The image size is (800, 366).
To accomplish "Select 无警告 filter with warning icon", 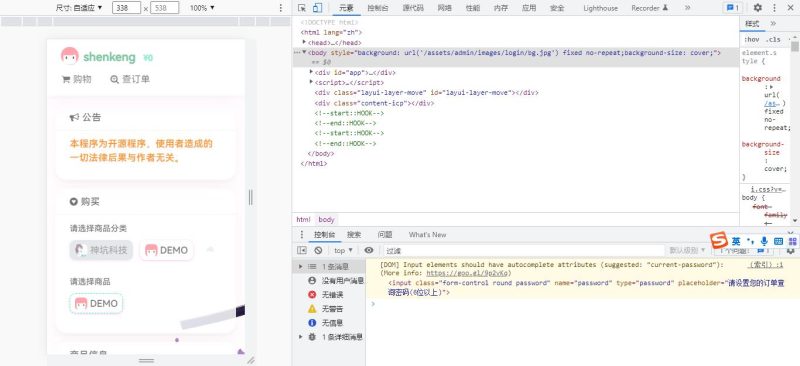I will click(x=326, y=309).
